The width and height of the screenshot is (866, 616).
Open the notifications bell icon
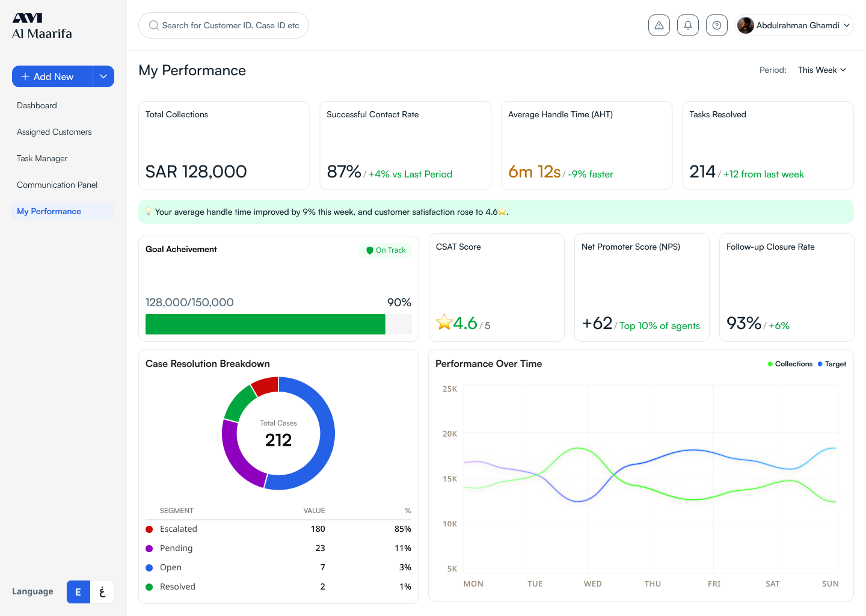pos(687,25)
